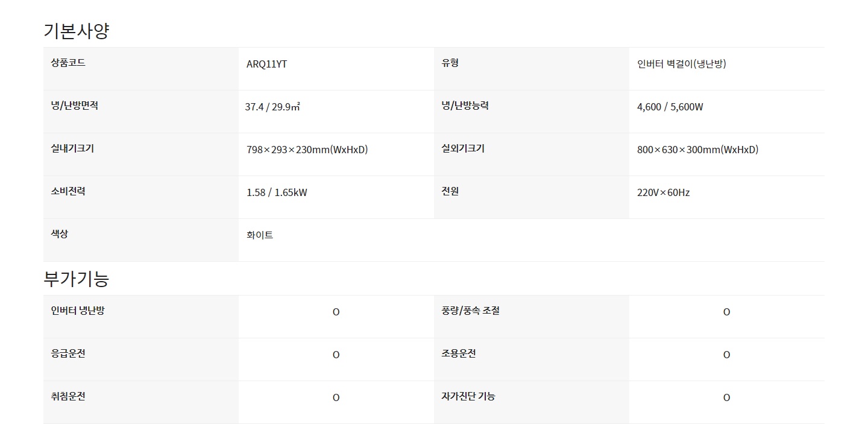This screenshot has height=424, width=868.
Task: Click the 풍량/풍속 조절 feature label
Action: coord(470,311)
